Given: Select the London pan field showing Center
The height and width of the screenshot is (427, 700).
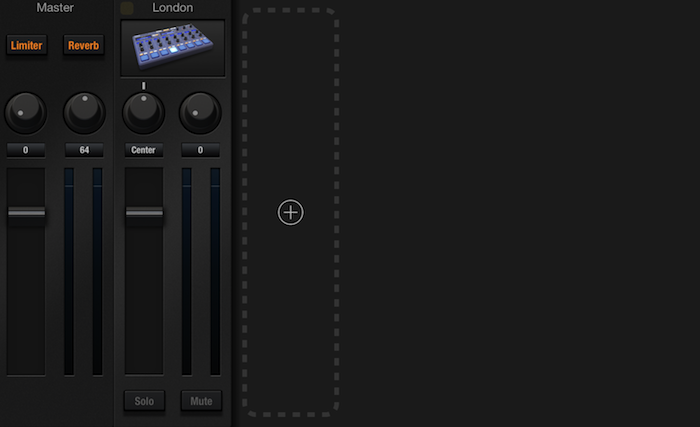Looking at the screenshot, I should (x=143, y=150).
